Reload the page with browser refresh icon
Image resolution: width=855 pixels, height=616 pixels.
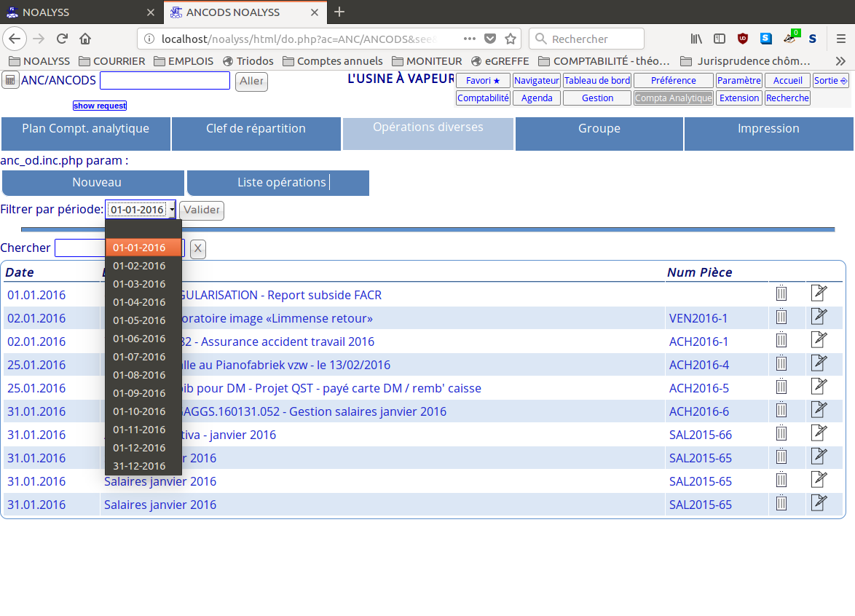63,39
